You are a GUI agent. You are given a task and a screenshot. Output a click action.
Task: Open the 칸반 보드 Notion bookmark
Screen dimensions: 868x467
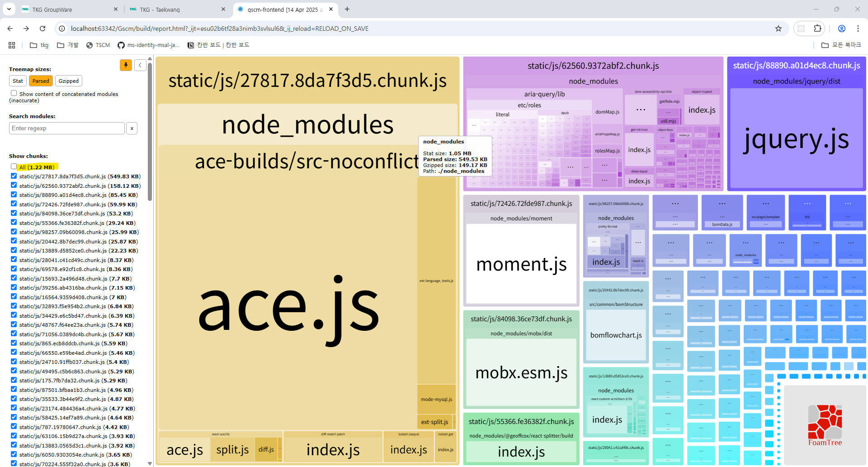[x=218, y=45]
